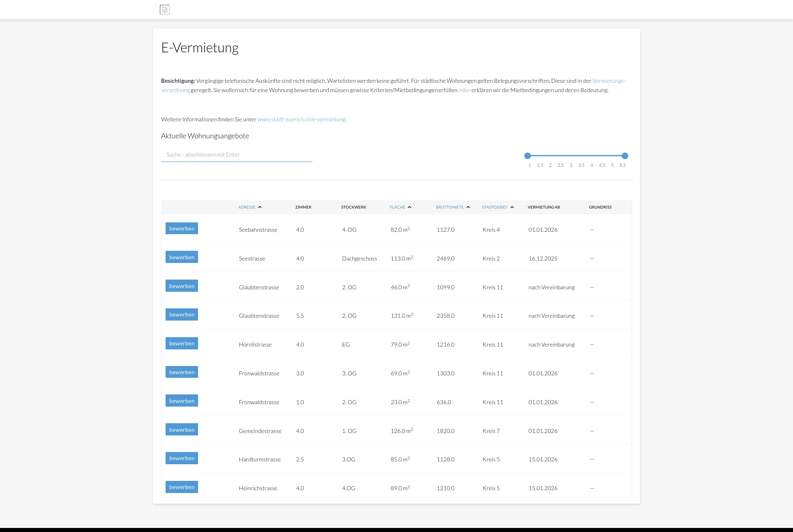Sort by Stadtgebiet using its arrow icon
The width and height of the screenshot is (793, 532).
point(512,207)
